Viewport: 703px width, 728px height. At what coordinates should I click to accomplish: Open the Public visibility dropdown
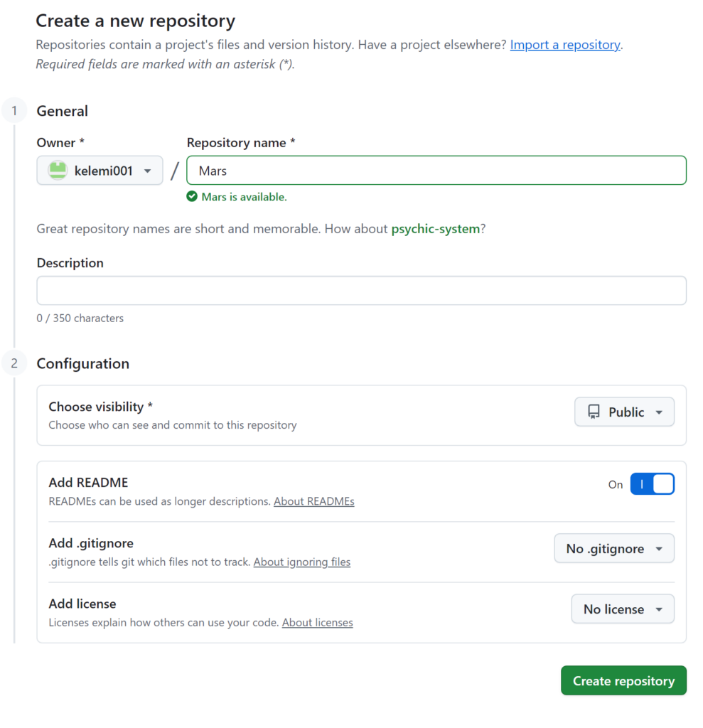(624, 412)
